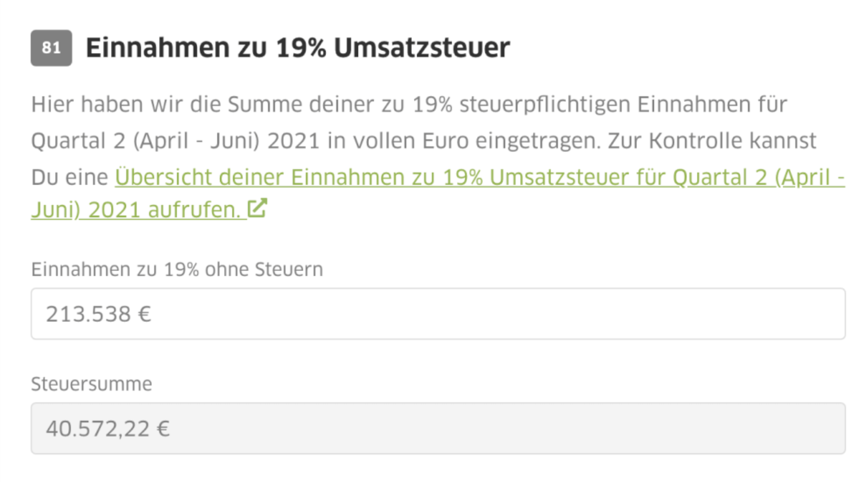868x482 pixels.
Task: Click the euro sign in the 213.538 € field
Action: click(x=144, y=314)
